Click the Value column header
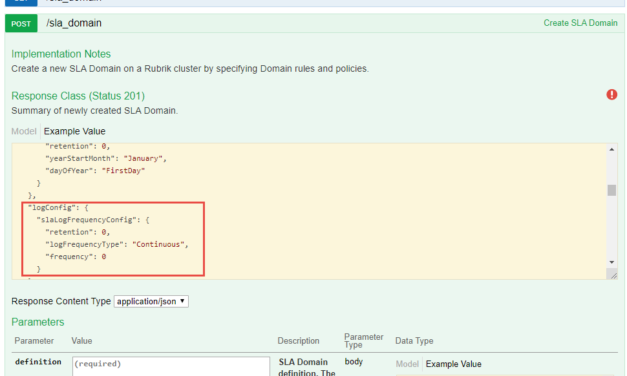The width and height of the screenshot is (627, 376). (82, 341)
